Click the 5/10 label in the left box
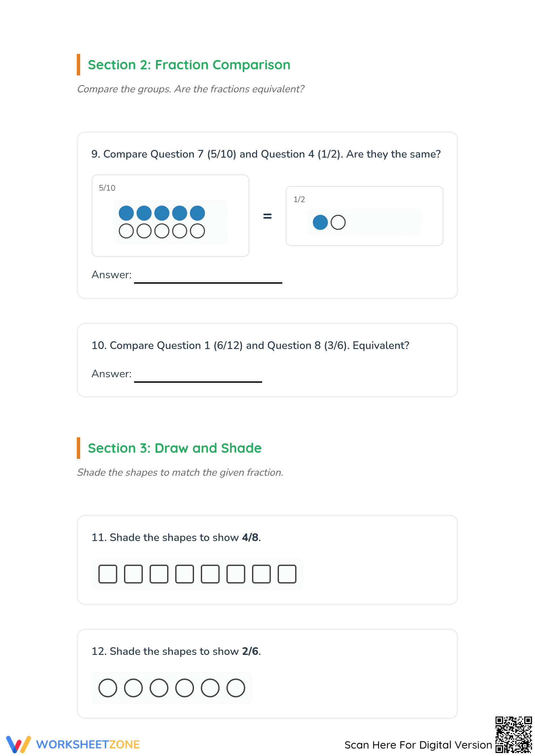The width and height of the screenshot is (535, 756). 107,188
